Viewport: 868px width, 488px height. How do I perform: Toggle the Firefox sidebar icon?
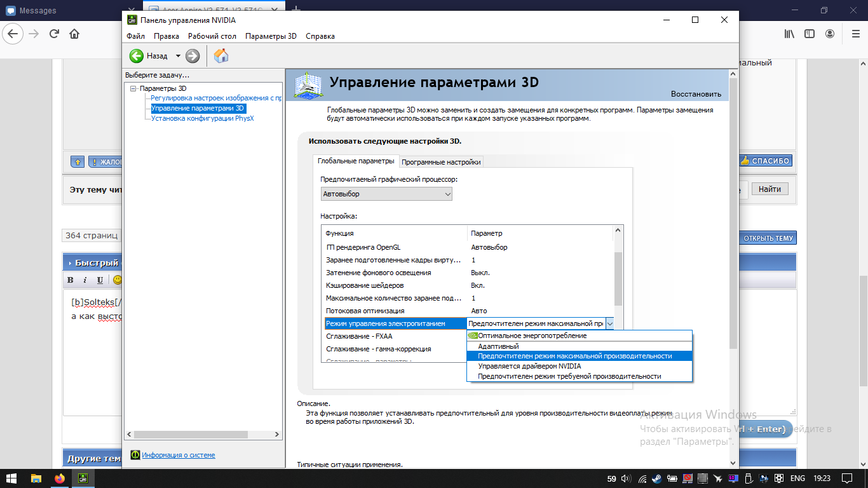[809, 34]
